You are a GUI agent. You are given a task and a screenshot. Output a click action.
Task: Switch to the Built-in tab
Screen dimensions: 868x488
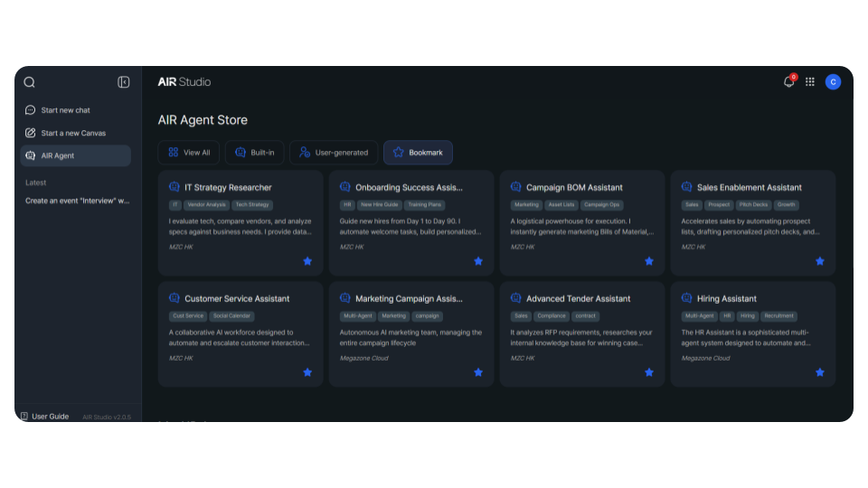[x=255, y=153]
